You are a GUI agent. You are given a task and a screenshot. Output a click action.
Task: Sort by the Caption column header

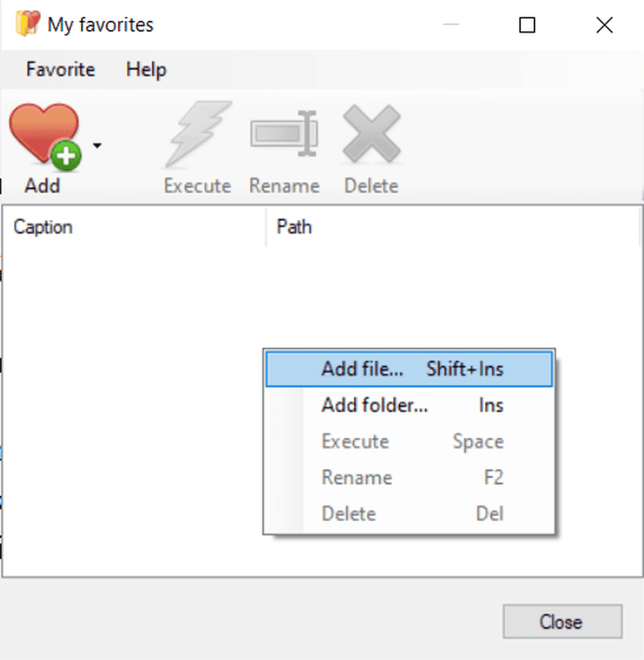click(x=134, y=227)
